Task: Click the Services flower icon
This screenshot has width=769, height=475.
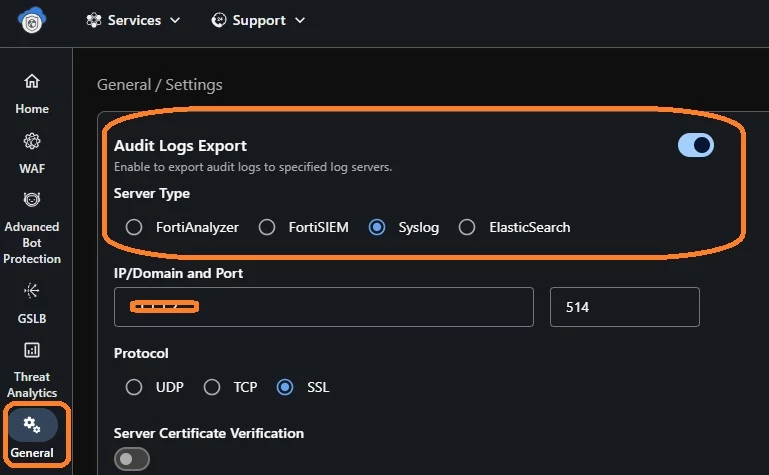Action: pyautogui.click(x=94, y=20)
